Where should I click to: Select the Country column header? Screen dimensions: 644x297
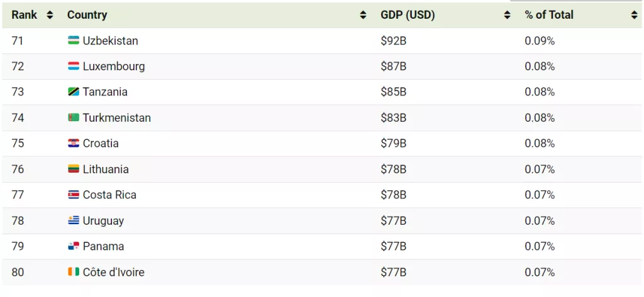tap(87, 15)
